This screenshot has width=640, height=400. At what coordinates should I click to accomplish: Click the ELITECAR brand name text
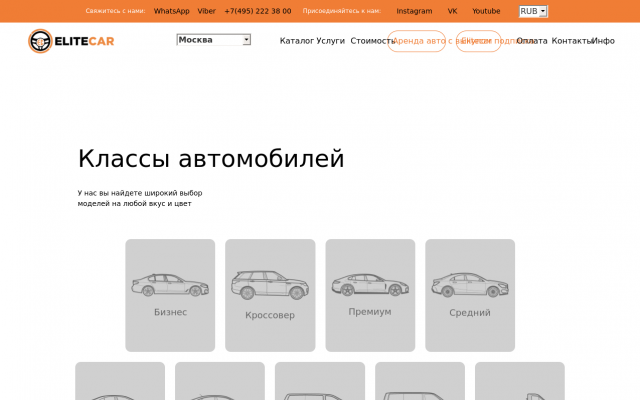click(84, 41)
